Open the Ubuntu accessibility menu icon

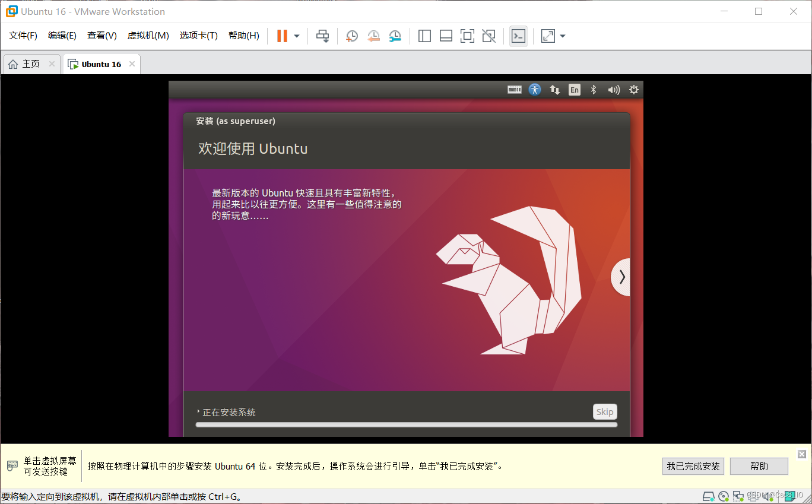(x=535, y=90)
